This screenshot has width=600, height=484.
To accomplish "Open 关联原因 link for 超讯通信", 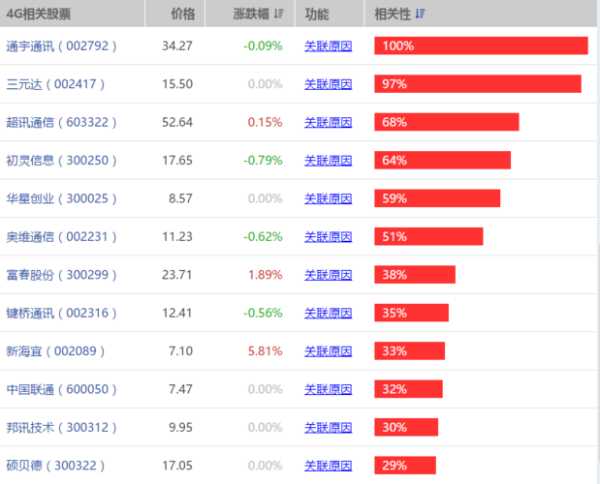I will click(328, 122).
